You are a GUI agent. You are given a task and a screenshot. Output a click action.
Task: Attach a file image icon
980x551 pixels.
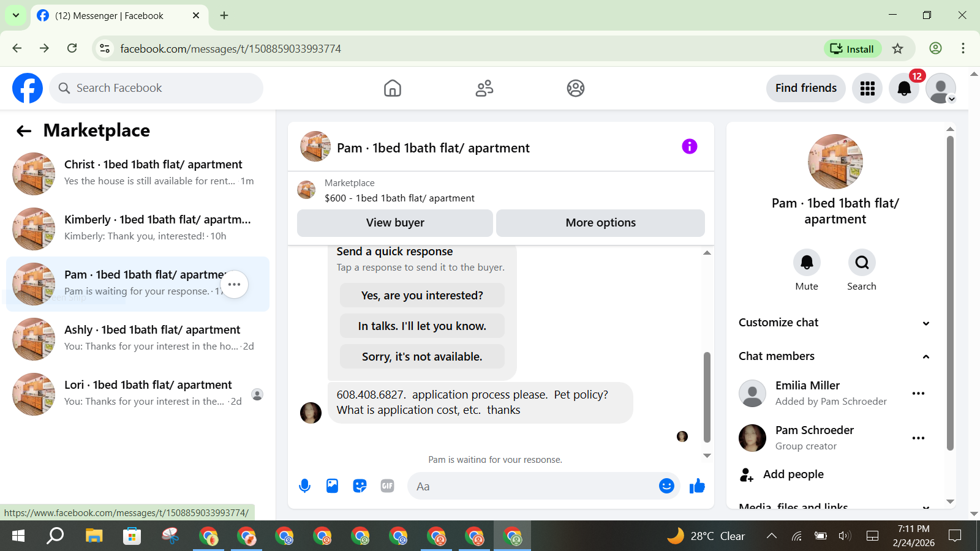(x=332, y=486)
